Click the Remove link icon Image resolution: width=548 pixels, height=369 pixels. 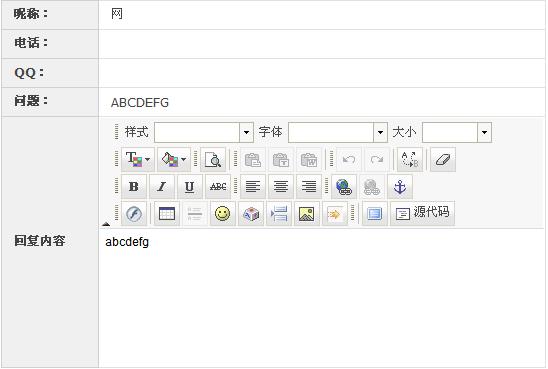[372, 187]
